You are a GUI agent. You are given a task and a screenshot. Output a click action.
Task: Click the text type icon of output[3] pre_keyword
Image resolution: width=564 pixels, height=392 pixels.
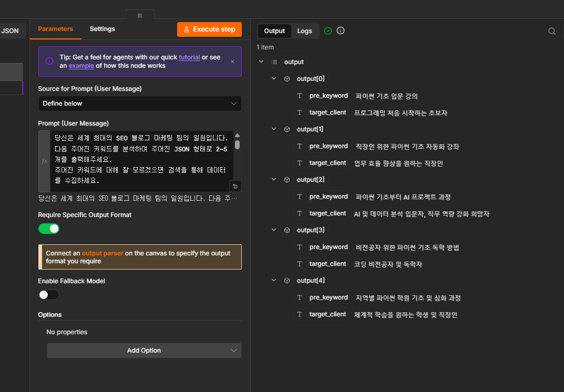299,247
